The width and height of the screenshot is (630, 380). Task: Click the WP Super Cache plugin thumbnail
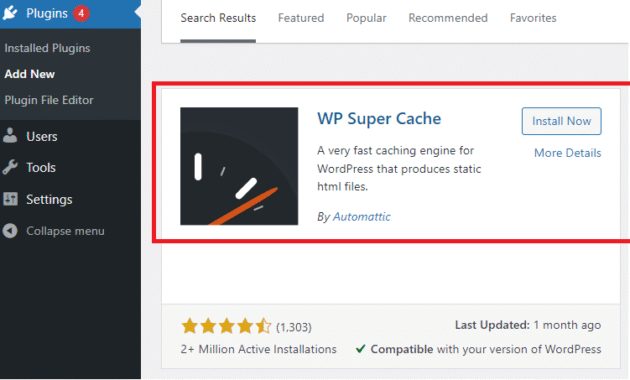pos(239,166)
